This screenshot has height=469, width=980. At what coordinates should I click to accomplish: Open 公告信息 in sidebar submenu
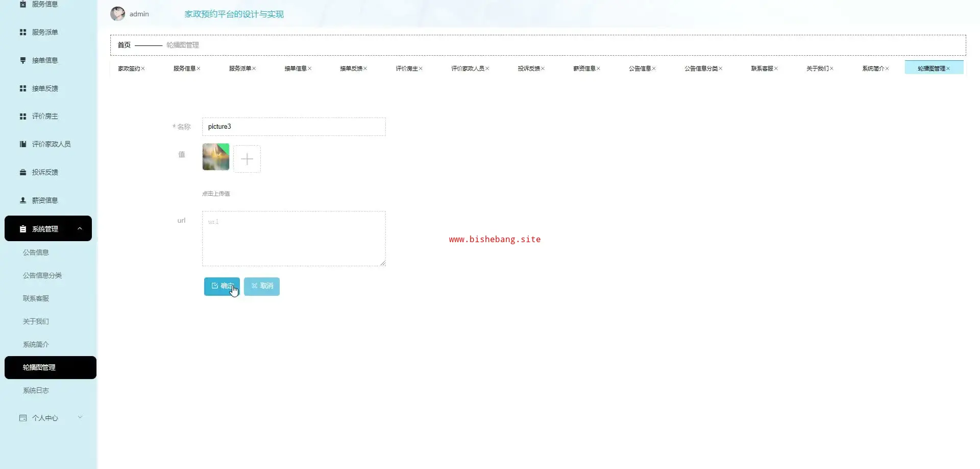(x=36, y=252)
